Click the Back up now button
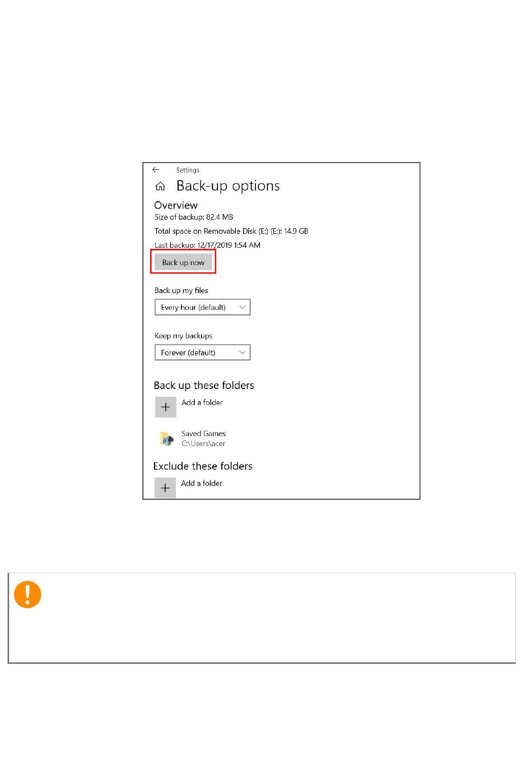Viewport: 532px width, 774px height. pyautogui.click(x=183, y=262)
